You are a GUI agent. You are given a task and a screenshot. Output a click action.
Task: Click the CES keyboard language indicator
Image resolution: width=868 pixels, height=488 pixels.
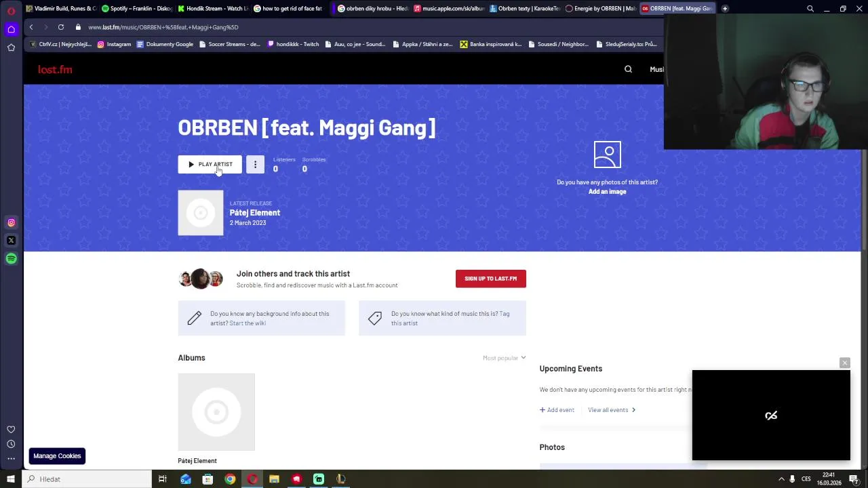coord(806,479)
